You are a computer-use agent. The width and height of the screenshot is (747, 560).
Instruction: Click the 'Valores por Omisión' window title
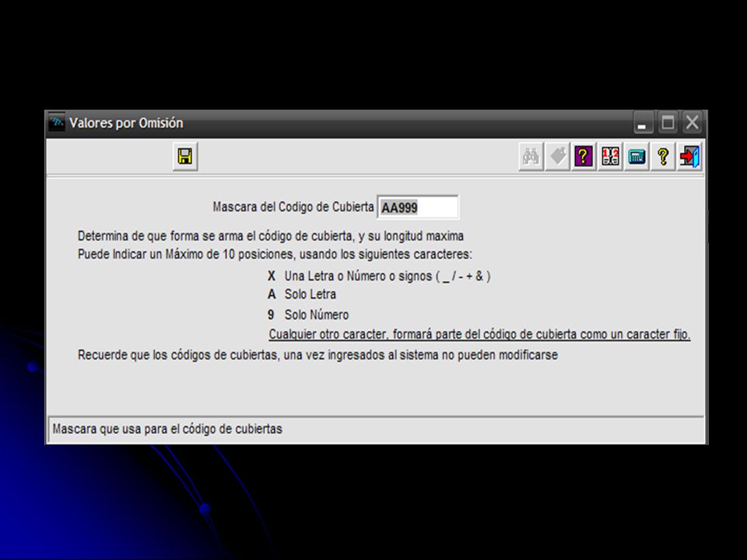(x=126, y=123)
